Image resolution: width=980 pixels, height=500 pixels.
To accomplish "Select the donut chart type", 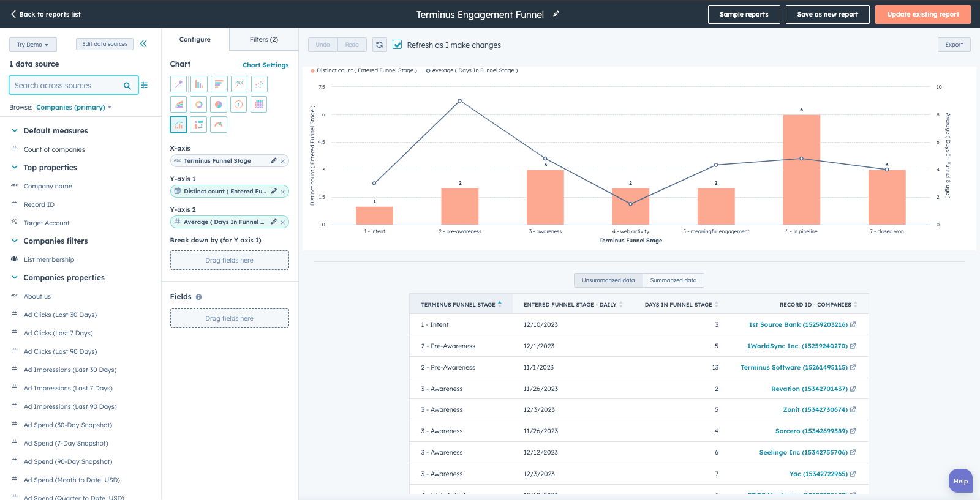I will (x=198, y=105).
